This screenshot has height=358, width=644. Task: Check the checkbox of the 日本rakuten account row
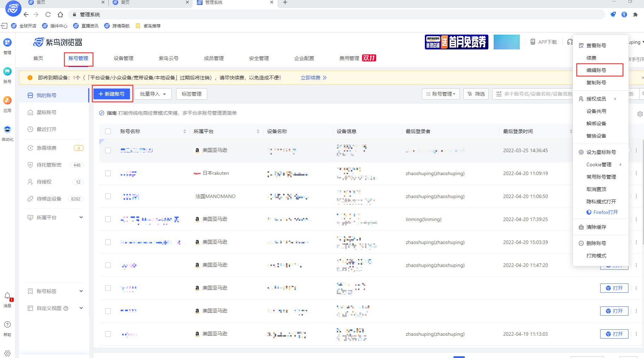(x=108, y=173)
